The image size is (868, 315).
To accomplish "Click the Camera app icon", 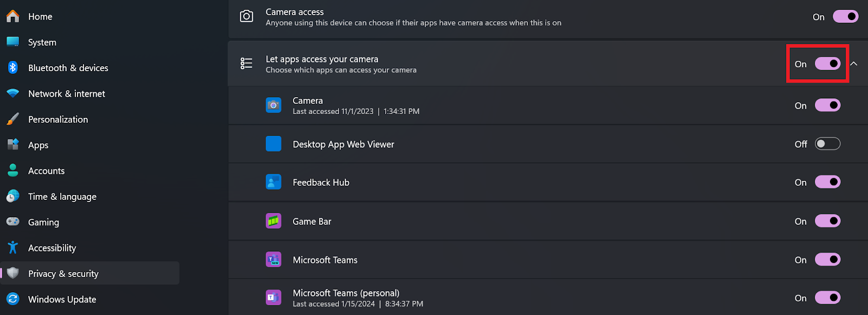I will (273, 105).
